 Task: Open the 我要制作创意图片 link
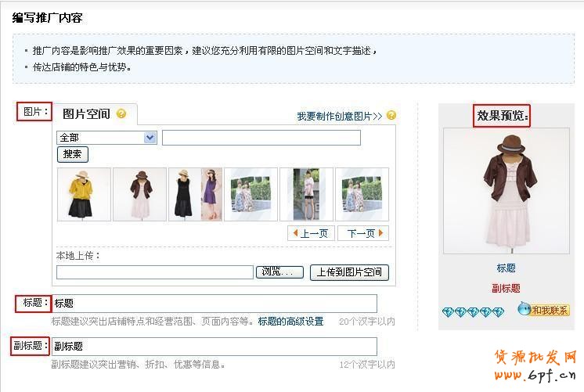pyautogui.click(x=339, y=116)
